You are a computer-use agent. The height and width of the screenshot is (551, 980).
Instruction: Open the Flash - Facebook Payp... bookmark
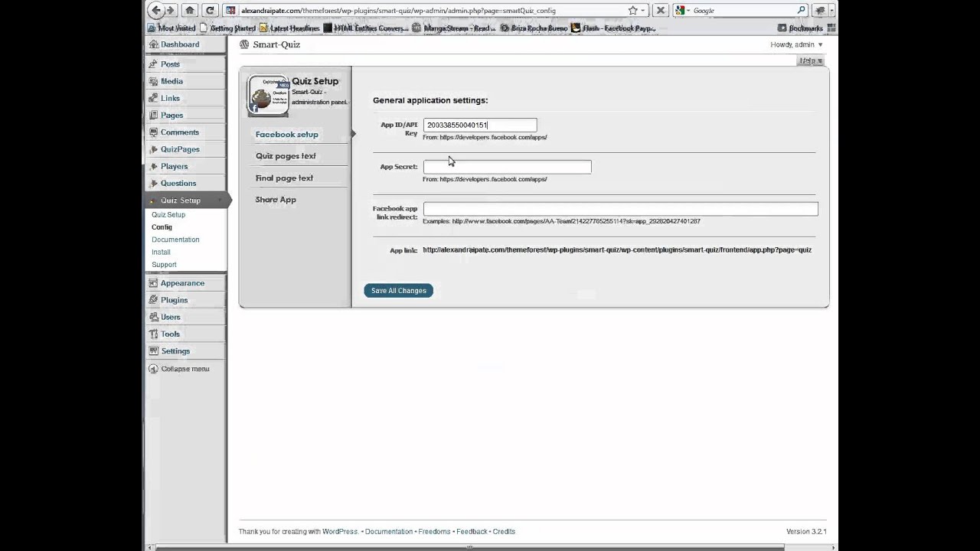pyautogui.click(x=613, y=28)
